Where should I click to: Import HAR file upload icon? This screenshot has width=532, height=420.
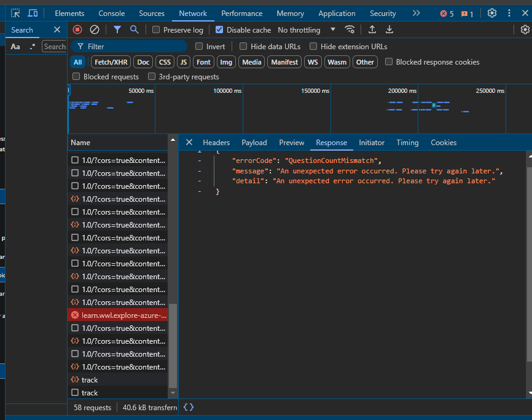(x=372, y=30)
